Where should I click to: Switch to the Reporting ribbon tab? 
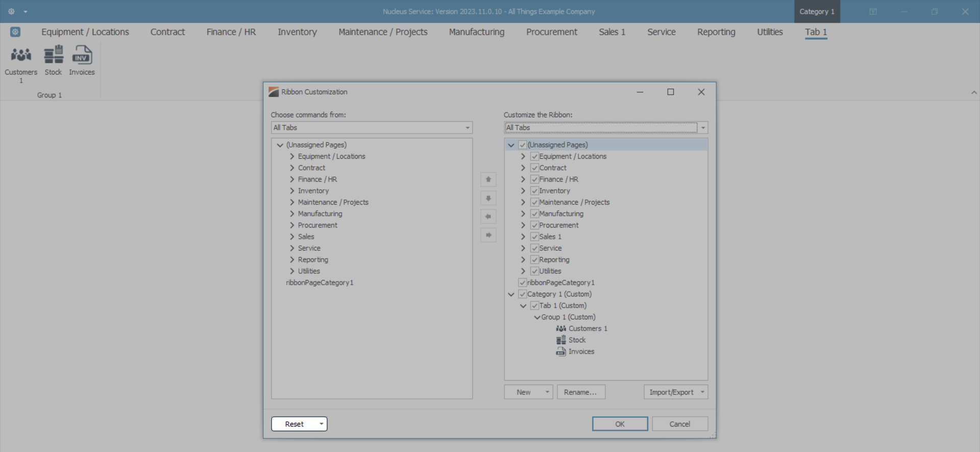pyautogui.click(x=716, y=32)
